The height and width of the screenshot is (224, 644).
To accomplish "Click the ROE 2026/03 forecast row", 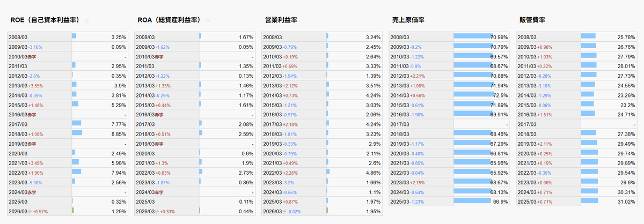I will click(x=68, y=211).
